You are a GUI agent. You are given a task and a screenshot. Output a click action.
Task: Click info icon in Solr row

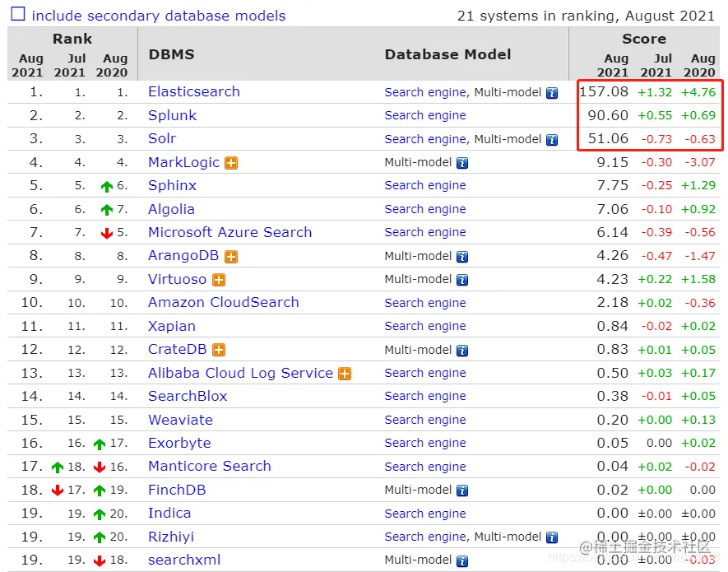pyautogui.click(x=552, y=140)
